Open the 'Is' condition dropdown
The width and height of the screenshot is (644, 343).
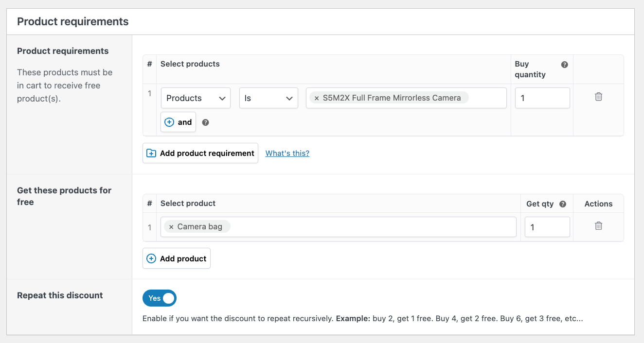pyautogui.click(x=268, y=98)
